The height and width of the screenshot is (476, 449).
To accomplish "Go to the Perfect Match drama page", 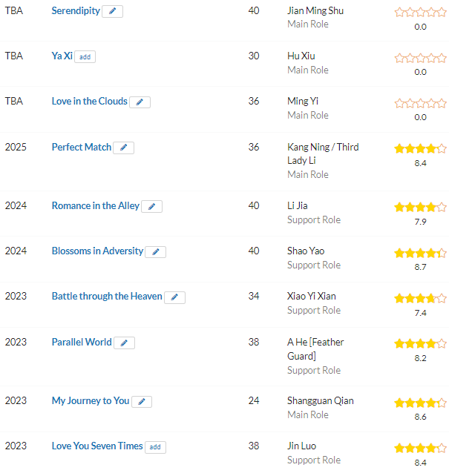I will (82, 148).
